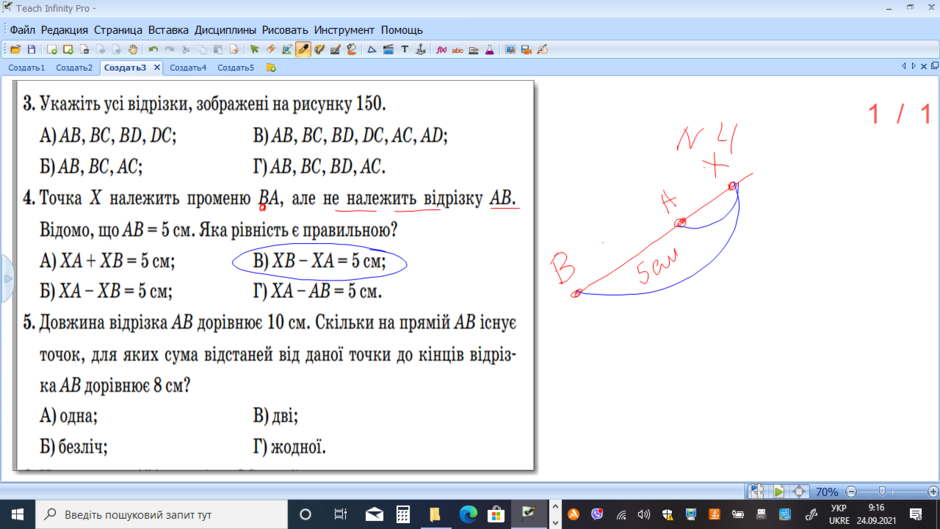
Task: Click the Viber tray icon
Action: 597,514
